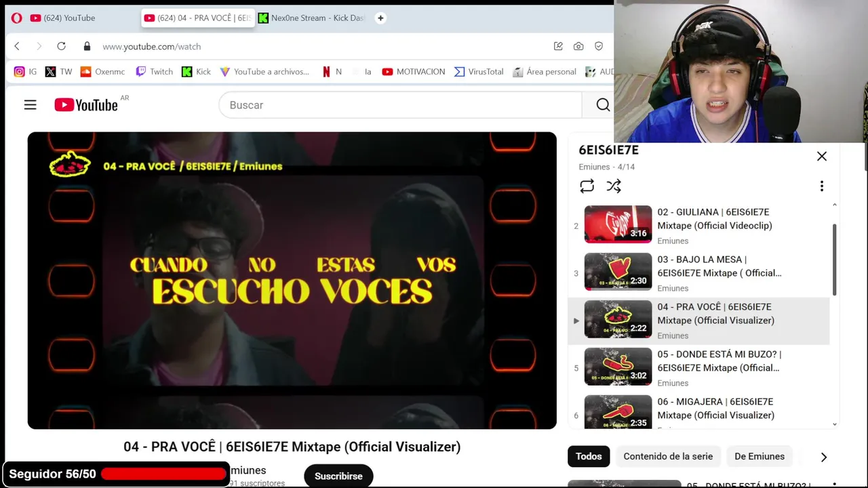
Task: Play 05 - DONDE ESTÁ MI BUZO? thumbnail
Action: pos(618,367)
